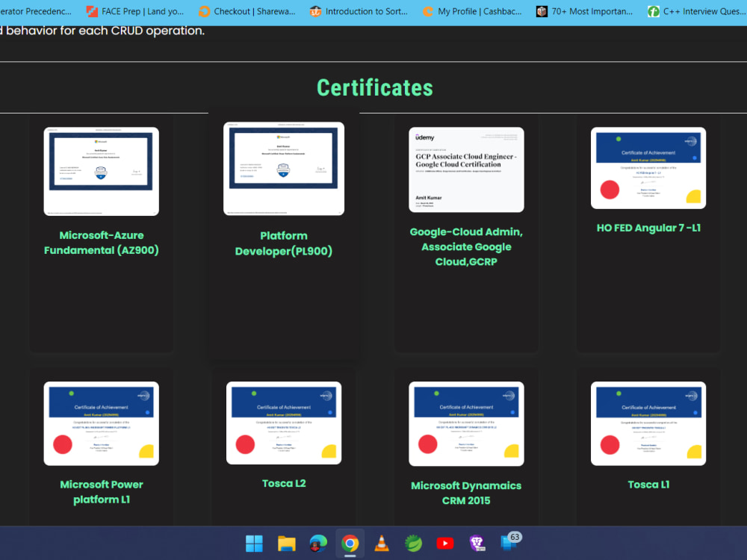Switch to Google Chrome in the taskbar

click(x=350, y=544)
